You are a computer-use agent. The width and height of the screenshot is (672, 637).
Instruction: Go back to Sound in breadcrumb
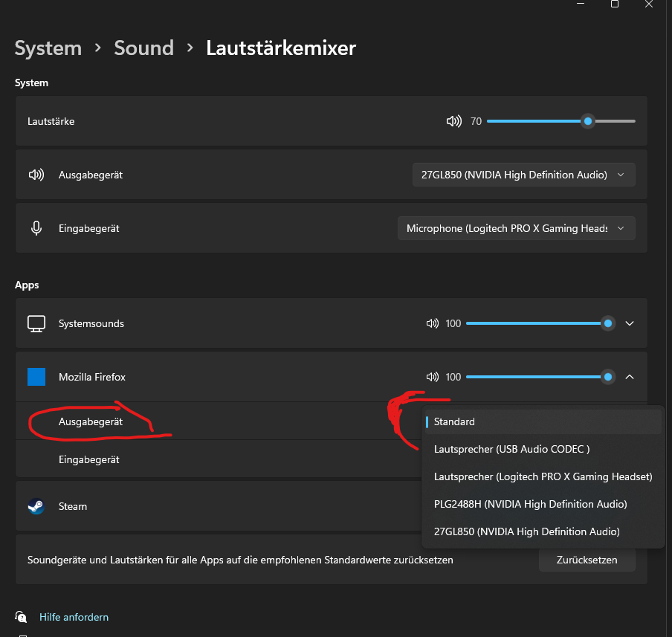143,48
